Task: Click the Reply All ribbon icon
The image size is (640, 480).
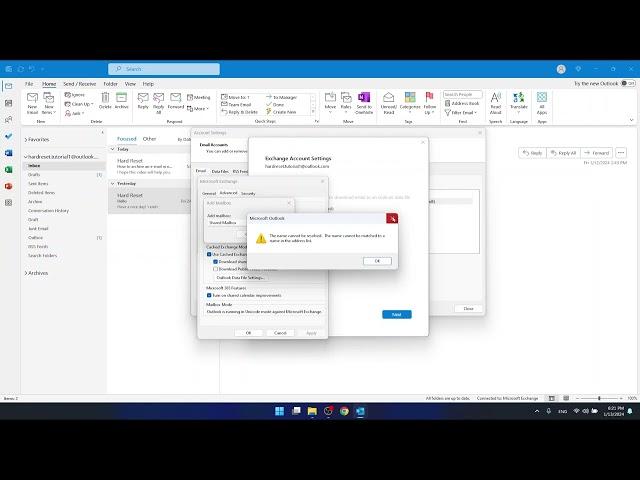Action: pyautogui.click(x=158, y=103)
